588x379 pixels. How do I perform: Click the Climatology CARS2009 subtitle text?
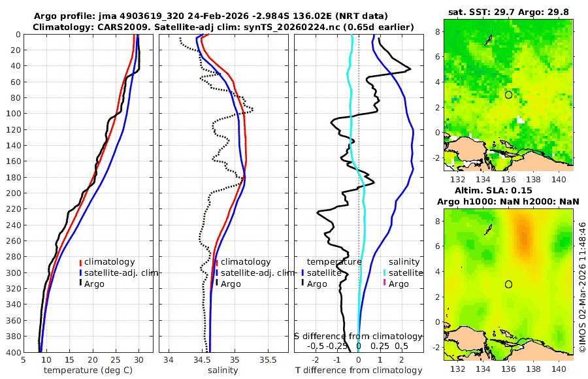pyautogui.click(x=223, y=27)
